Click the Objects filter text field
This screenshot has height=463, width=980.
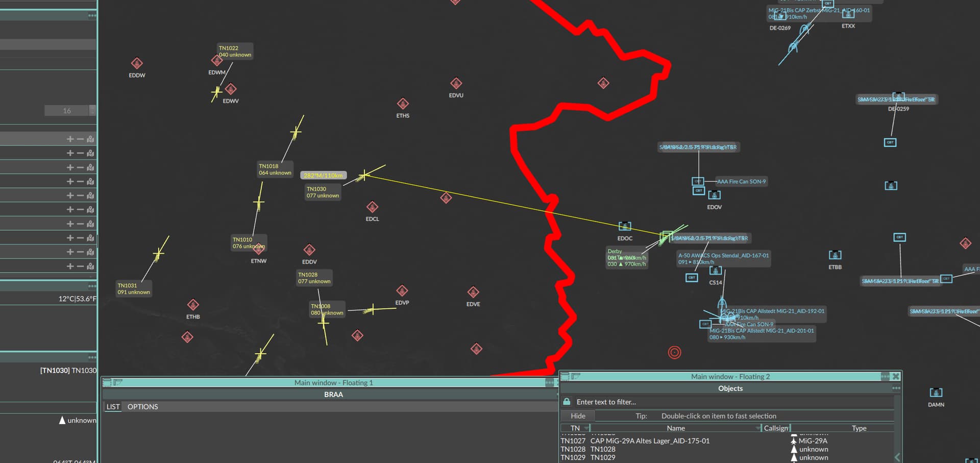[730, 402]
